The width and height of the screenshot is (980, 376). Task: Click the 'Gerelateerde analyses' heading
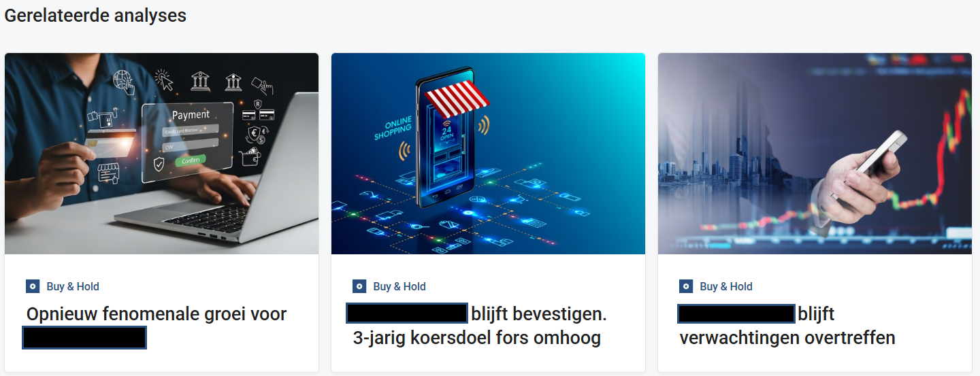click(95, 15)
